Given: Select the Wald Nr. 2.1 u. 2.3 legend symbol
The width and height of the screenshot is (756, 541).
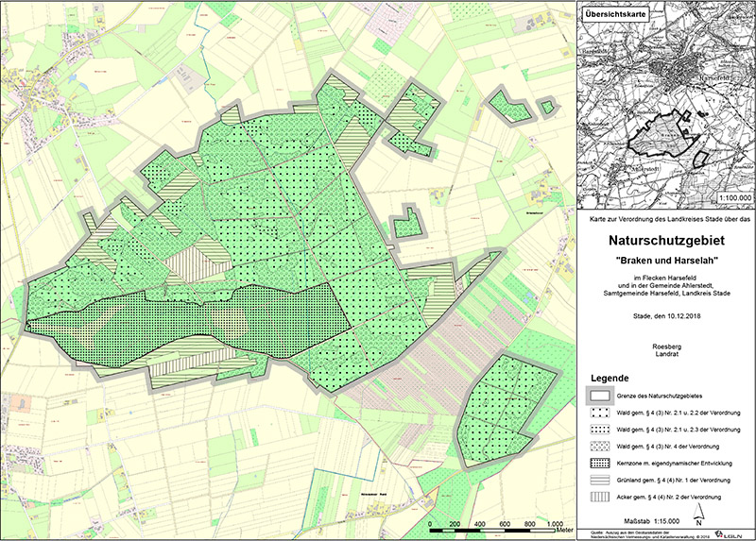Looking at the screenshot, I should (x=598, y=430).
